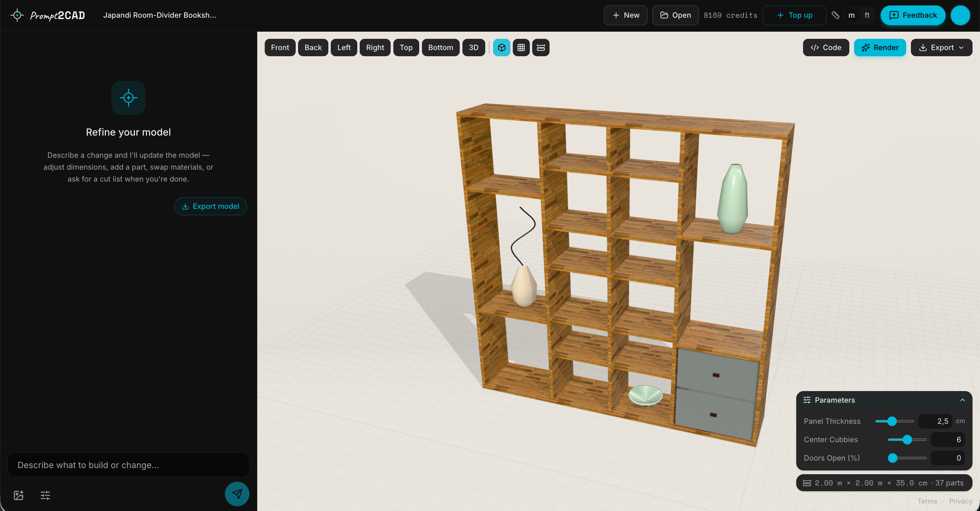Click the Export model button

tap(210, 206)
